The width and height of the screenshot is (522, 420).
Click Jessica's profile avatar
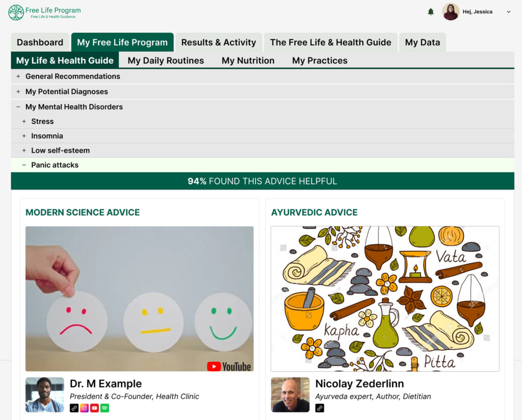(451, 12)
